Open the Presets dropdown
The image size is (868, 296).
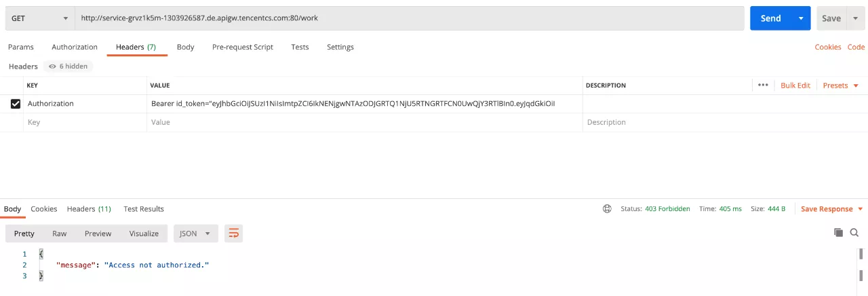[840, 86]
